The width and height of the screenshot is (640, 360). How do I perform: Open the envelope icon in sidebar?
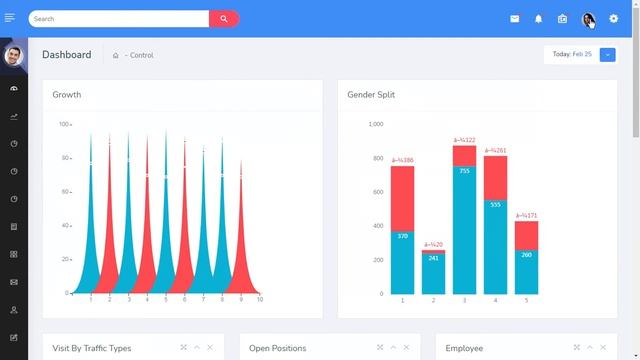[x=14, y=282]
